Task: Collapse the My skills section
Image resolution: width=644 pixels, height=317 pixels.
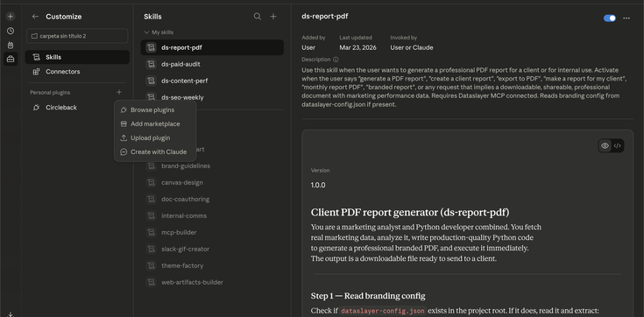Action: tap(159, 32)
